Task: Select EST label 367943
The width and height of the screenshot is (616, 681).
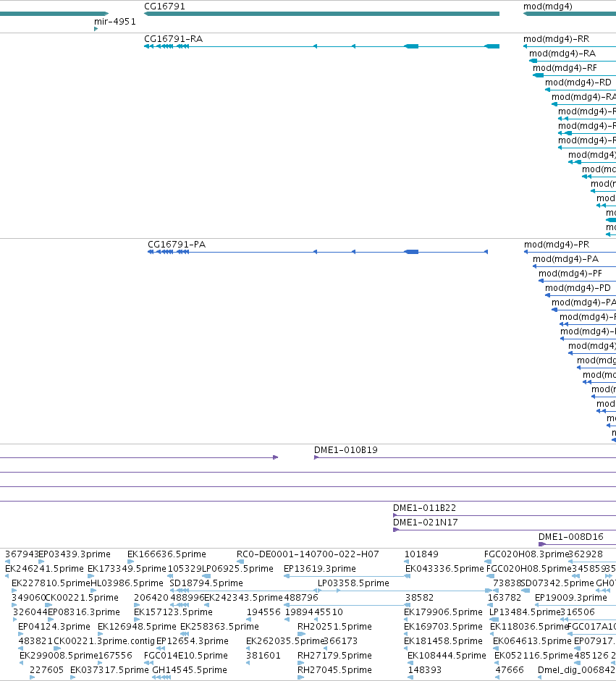Action: (x=22, y=554)
